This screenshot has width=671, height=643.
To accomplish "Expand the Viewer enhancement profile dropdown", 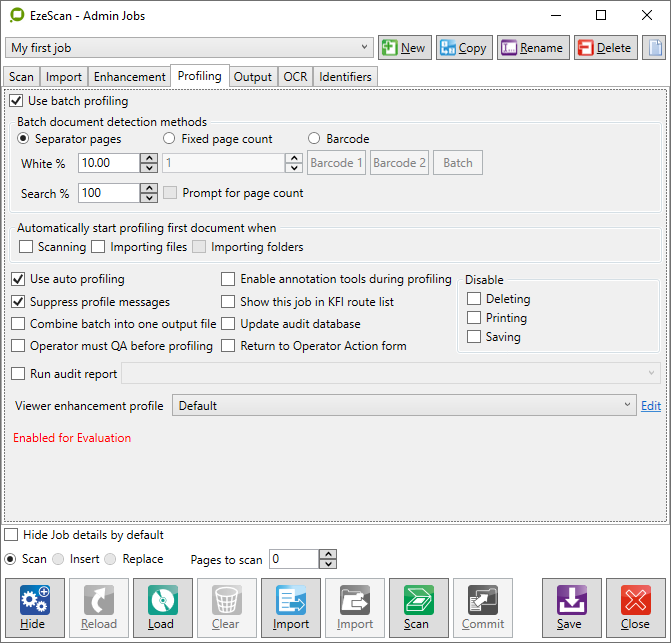I will click(627, 406).
